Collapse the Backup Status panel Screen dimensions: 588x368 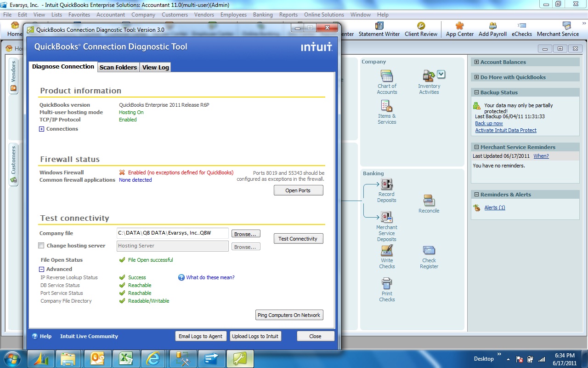[x=476, y=92]
